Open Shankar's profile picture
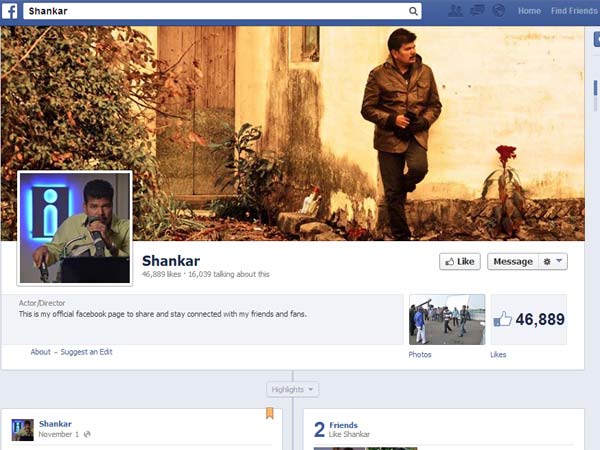 tap(75, 227)
